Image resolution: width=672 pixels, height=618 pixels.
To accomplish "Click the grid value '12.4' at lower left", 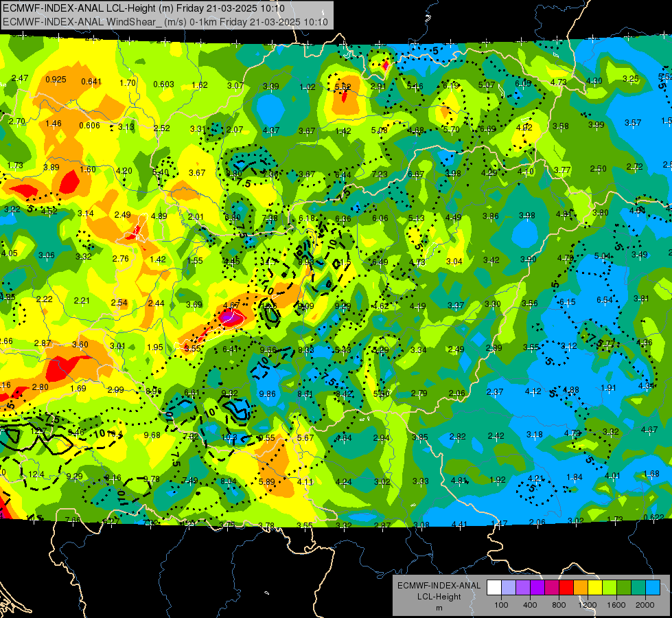I will click(x=36, y=474).
